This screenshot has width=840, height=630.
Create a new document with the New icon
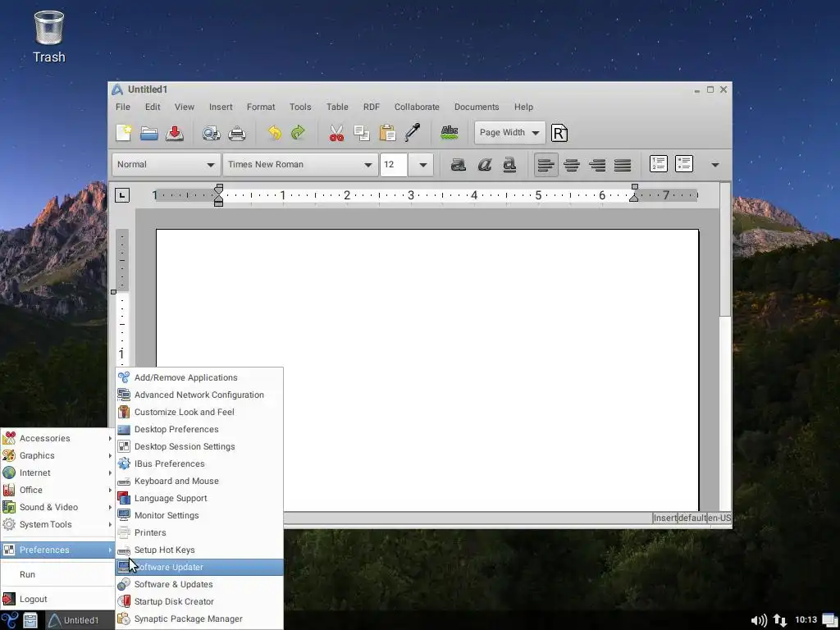pos(123,133)
